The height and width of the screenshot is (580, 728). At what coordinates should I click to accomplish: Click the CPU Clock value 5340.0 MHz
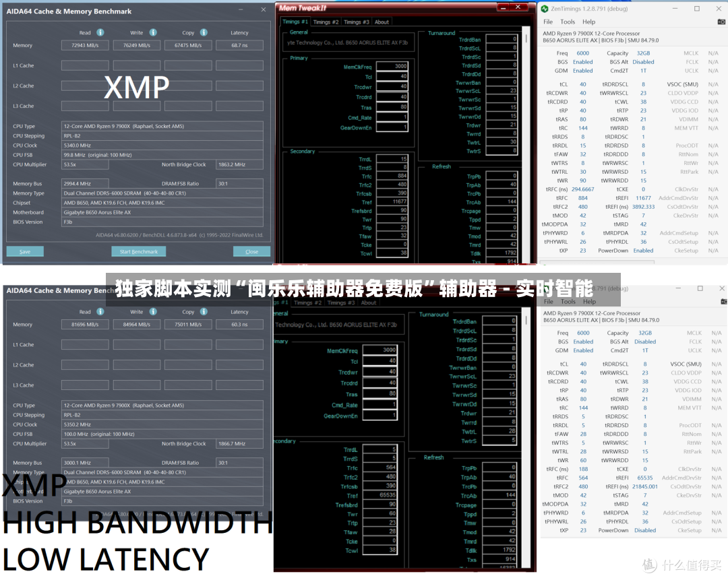click(162, 146)
